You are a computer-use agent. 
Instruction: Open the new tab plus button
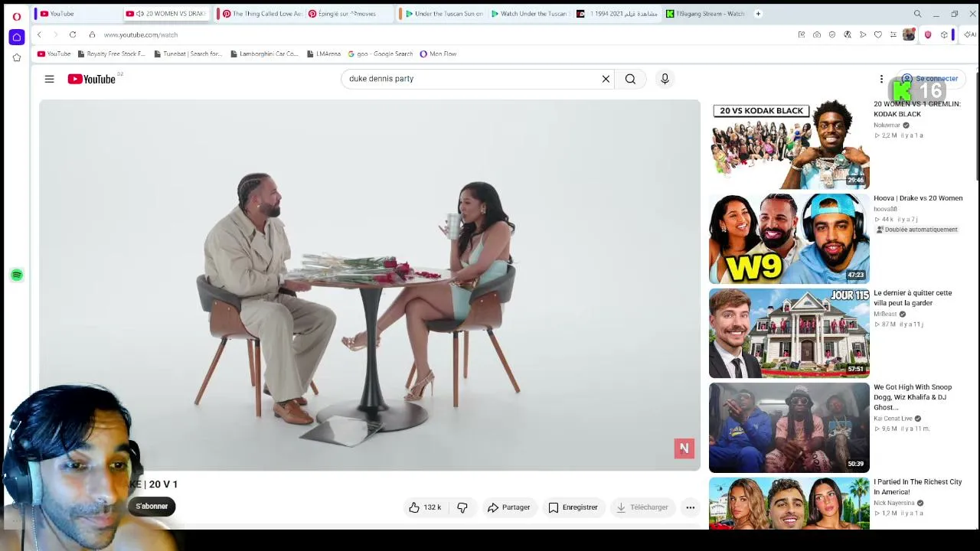click(x=758, y=14)
